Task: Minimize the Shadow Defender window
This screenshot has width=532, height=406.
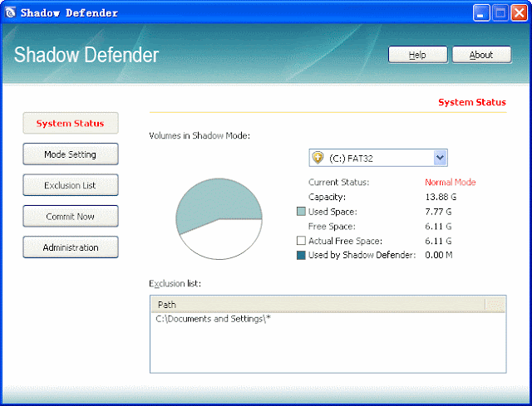Action: point(481,13)
